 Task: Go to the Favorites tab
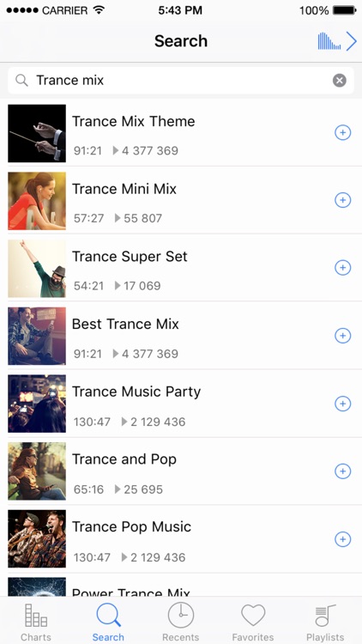[253, 622]
